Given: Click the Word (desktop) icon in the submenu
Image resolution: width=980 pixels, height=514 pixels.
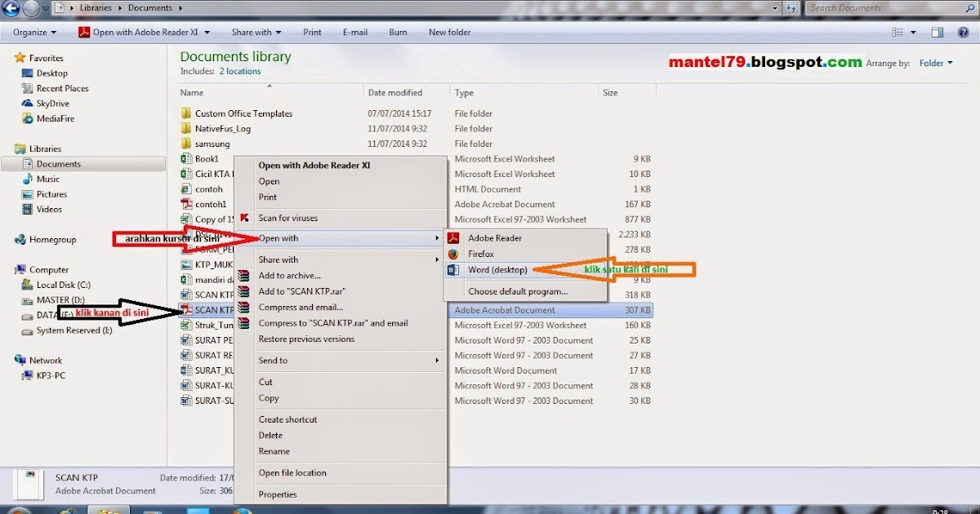Looking at the screenshot, I should (x=452, y=269).
